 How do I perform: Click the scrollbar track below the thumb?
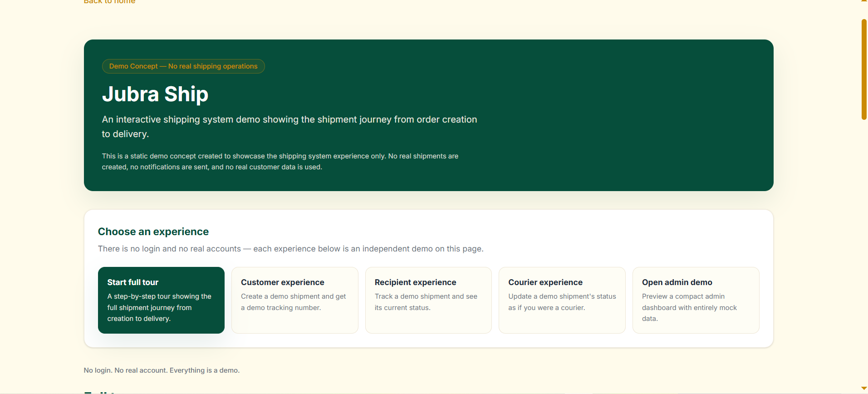point(864,252)
